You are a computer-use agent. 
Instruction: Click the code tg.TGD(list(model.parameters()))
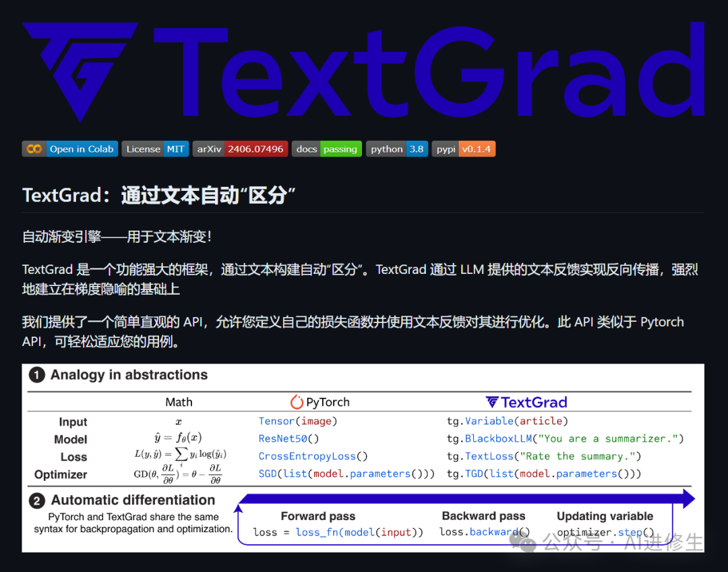[x=544, y=474]
